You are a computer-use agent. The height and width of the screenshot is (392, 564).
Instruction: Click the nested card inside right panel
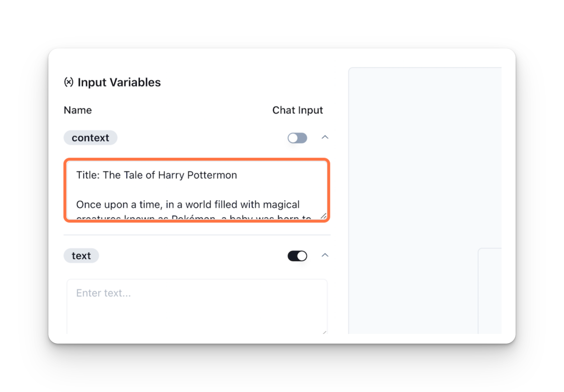coord(490,291)
